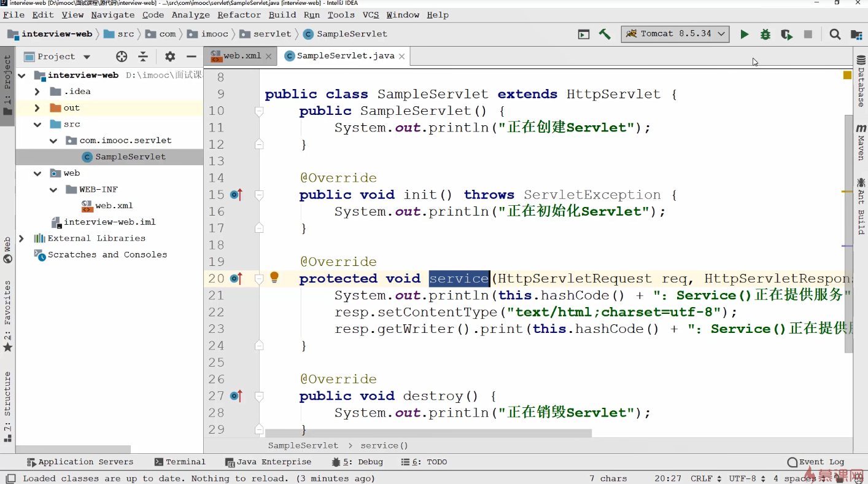
Task: Open the VCS menu
Action: 371,15
